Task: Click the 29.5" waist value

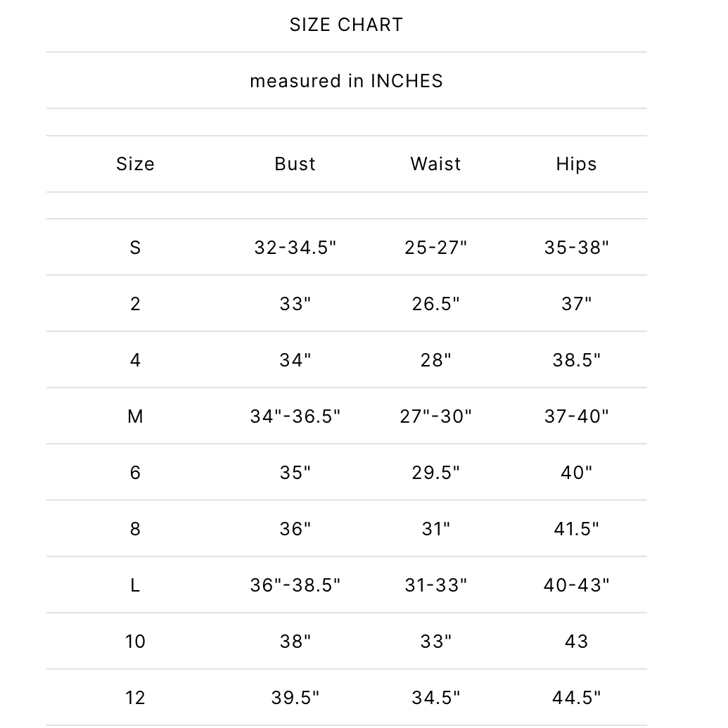Action: (435, 472)
